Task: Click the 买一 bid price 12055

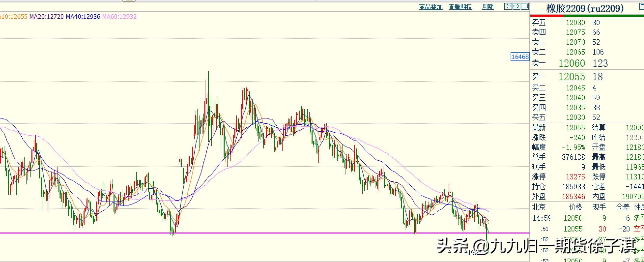Action: [x=572, y=76]
